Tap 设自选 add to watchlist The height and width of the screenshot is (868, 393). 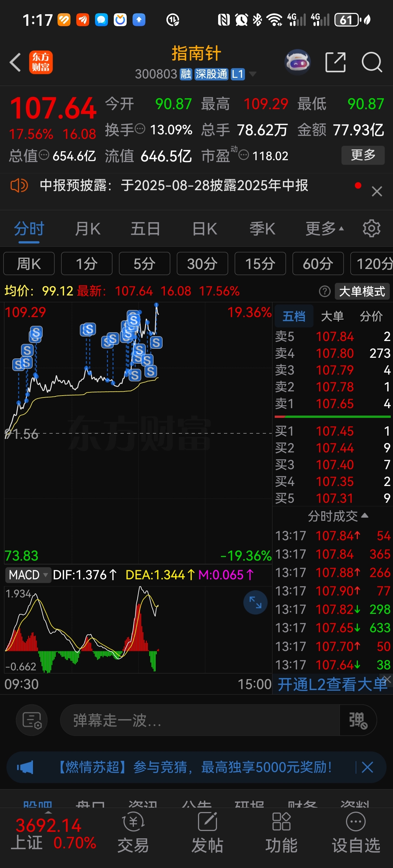[356, 833]
